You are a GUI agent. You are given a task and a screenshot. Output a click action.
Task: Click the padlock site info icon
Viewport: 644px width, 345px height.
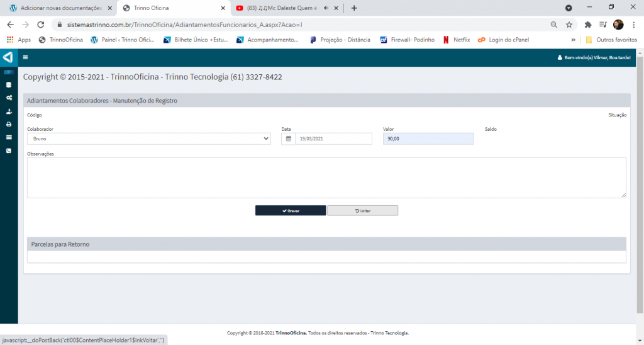coord(60,25)
